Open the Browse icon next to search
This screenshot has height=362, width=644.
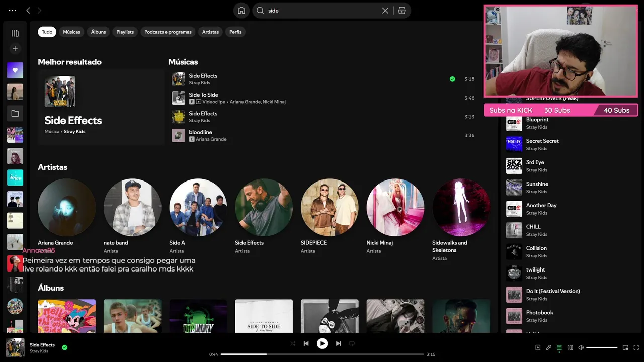click(x=401, y=11)
